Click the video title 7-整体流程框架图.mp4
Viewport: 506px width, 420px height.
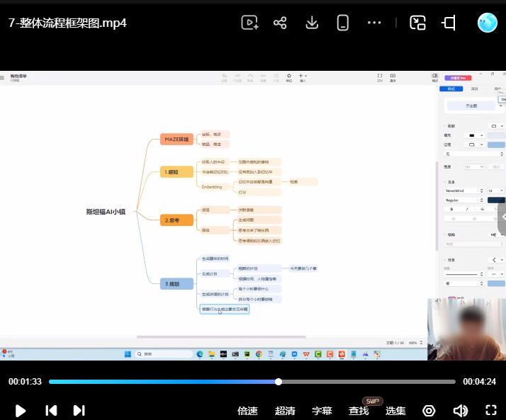(67, 23)
